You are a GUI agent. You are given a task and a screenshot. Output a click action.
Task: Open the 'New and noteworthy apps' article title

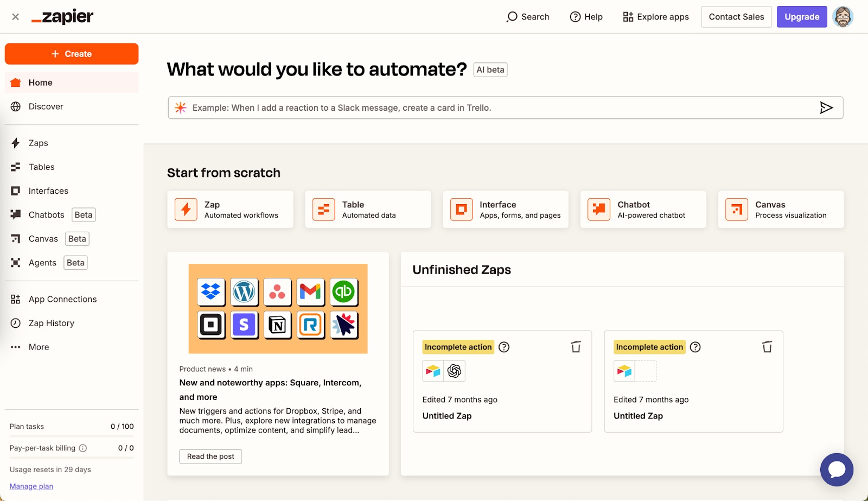pyautogui.click(x=271, y=390)
